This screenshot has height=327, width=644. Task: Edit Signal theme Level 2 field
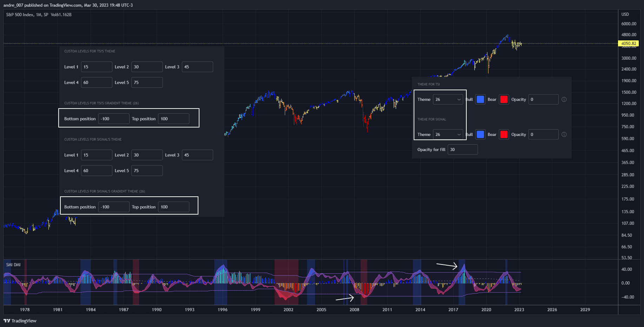click(x=147, y=155)
